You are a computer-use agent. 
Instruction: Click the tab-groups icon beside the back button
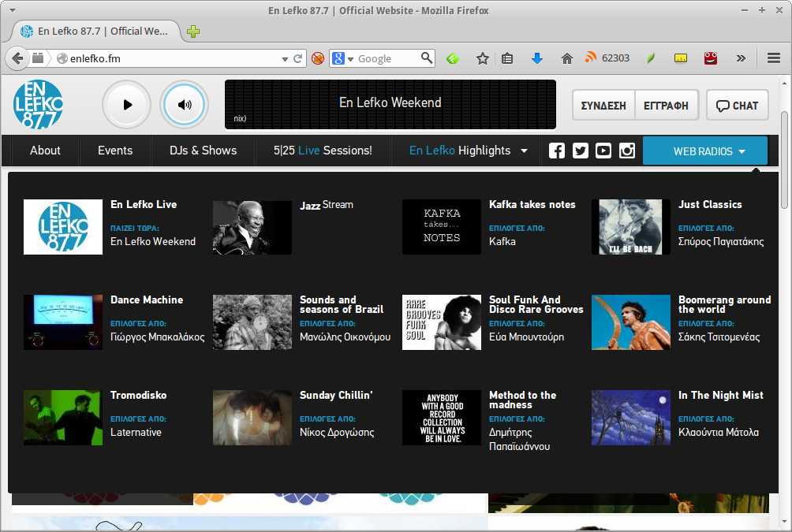point(38,58)
